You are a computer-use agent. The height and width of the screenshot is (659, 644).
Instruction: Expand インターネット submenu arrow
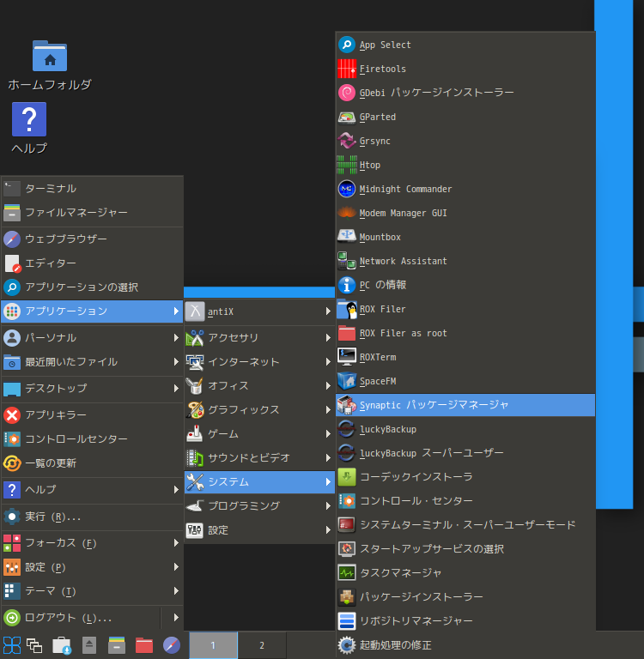(328, 361)
